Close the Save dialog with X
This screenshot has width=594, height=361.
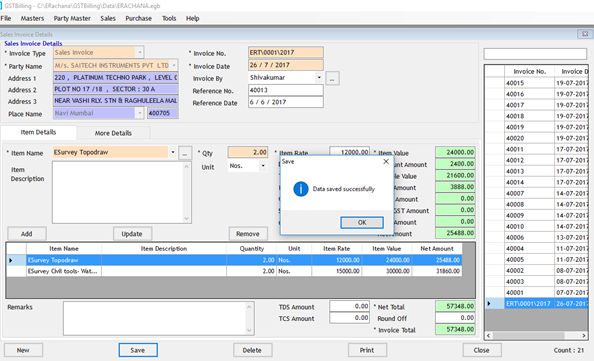coord(386,161)
